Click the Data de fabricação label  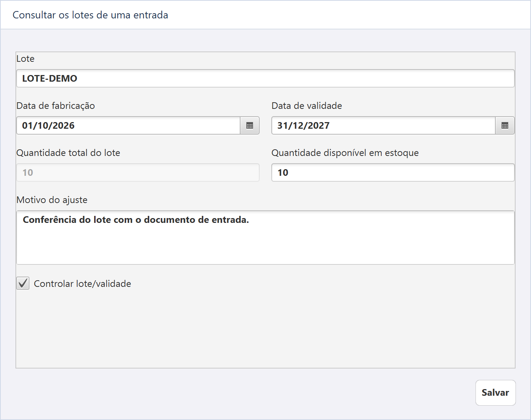[x=56, y=106]
